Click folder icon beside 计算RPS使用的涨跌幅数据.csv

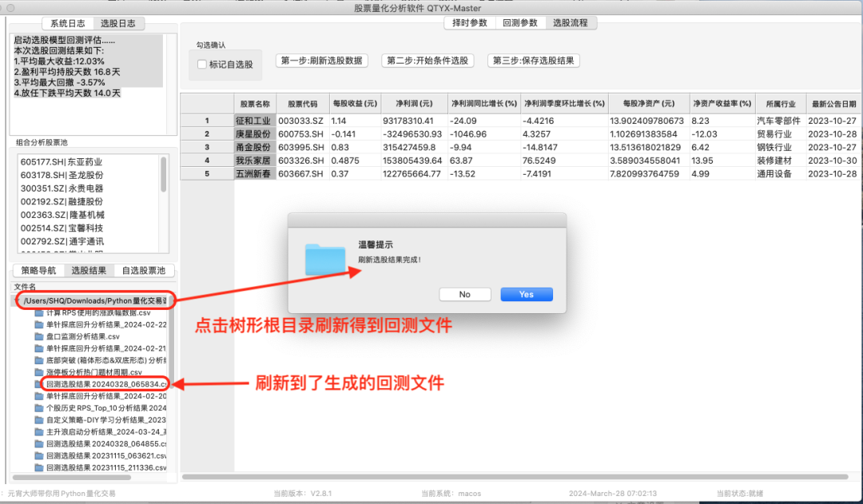38,314
